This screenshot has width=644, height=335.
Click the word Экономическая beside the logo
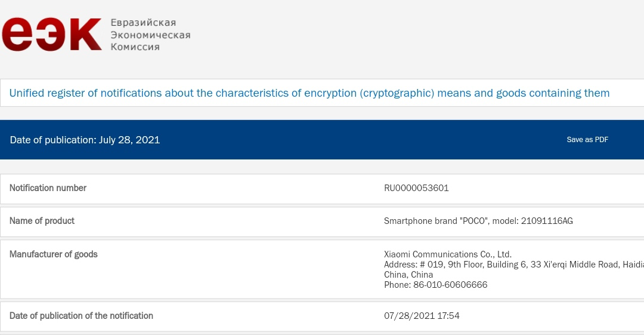(x=150, y=35)
